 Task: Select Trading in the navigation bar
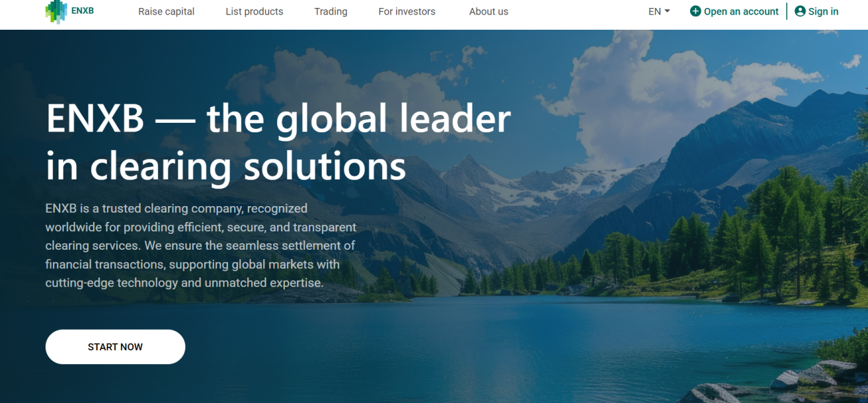(331, 11)
